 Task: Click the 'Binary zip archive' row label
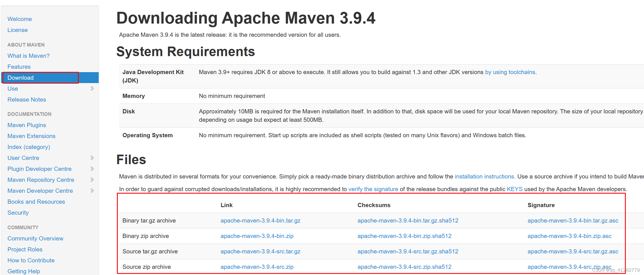pyautogui.click(x=146, y=236)
